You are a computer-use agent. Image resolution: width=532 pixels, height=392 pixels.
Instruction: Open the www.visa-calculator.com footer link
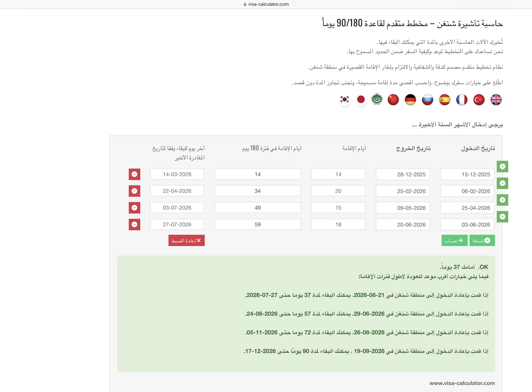coord(462,383)
